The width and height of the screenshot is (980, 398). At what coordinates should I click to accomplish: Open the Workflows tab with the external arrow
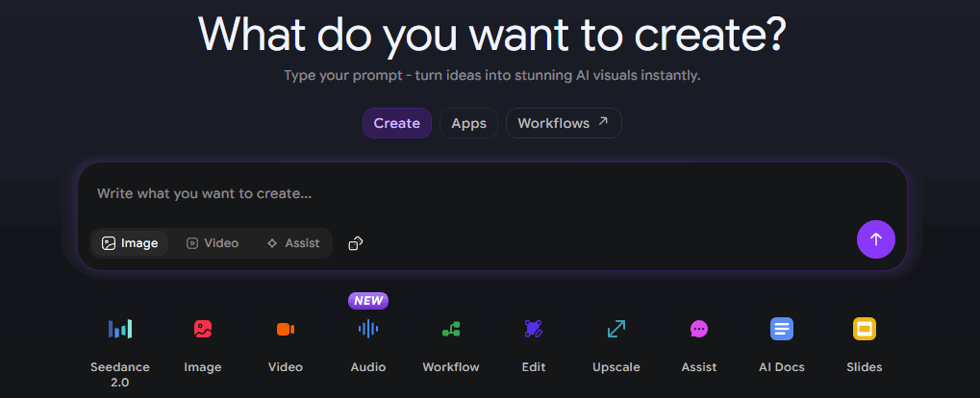tap(564, 123)
